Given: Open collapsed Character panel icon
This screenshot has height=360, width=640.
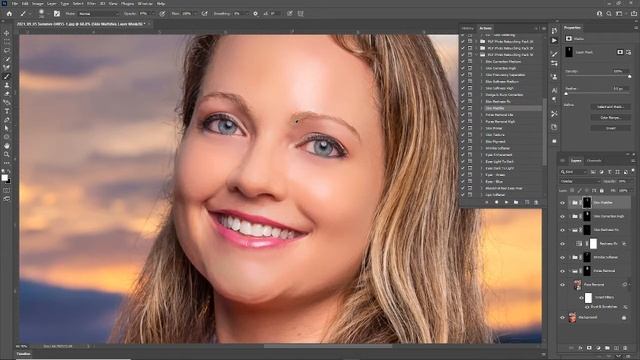Looking at the screenshot, I should pos(554,90).
